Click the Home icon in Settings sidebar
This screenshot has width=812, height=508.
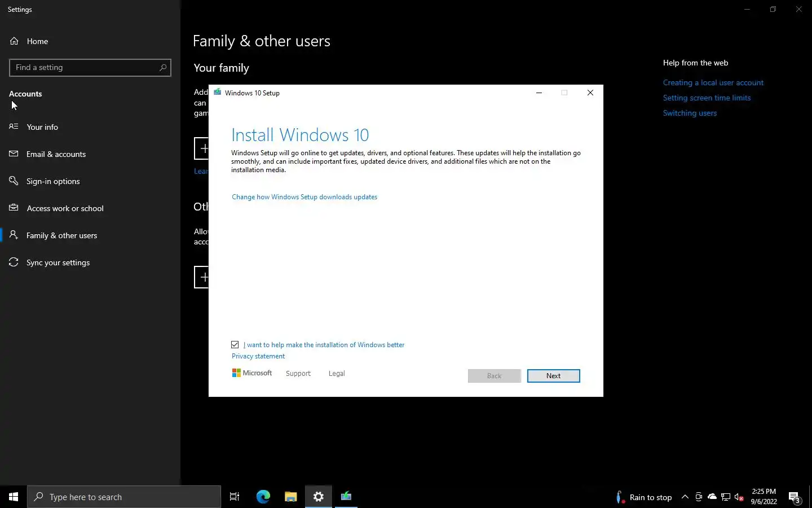point(14,41)
